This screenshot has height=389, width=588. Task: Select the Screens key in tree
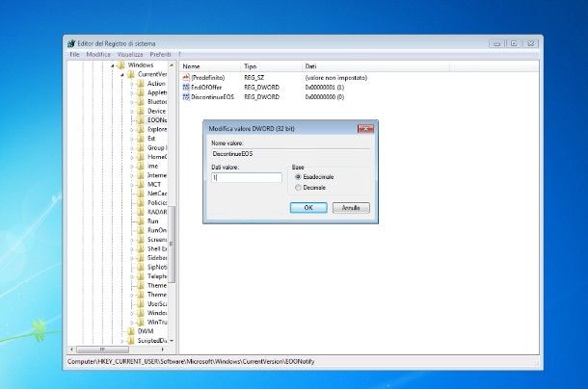(x=157, y=240)
